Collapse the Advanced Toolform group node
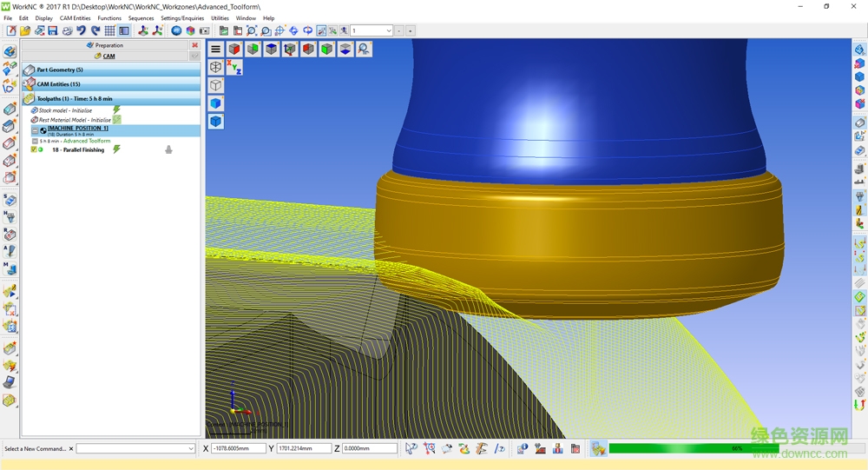This screenshot has height=470, width=868. coord(35,141)
